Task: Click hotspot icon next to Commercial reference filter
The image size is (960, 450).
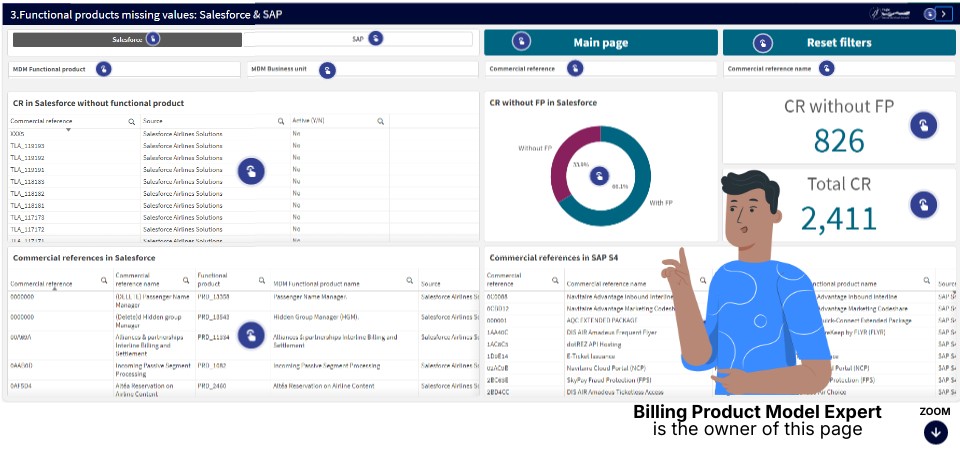Action: [575, 68]
